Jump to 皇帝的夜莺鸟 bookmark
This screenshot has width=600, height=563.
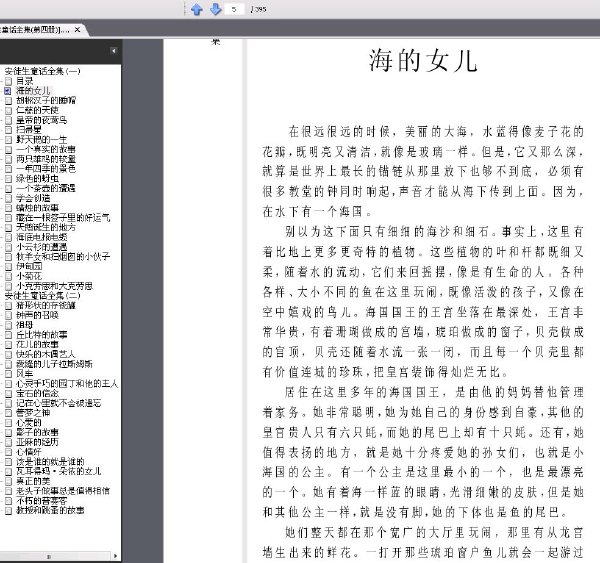pos(41,120)
